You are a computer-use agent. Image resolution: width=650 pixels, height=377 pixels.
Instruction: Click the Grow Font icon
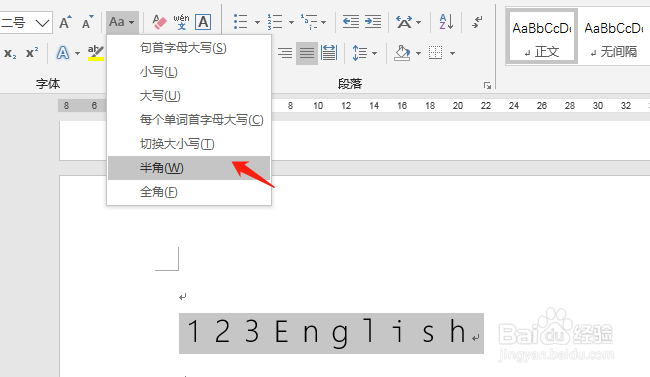pyautogui.click(x=65, y=22)
